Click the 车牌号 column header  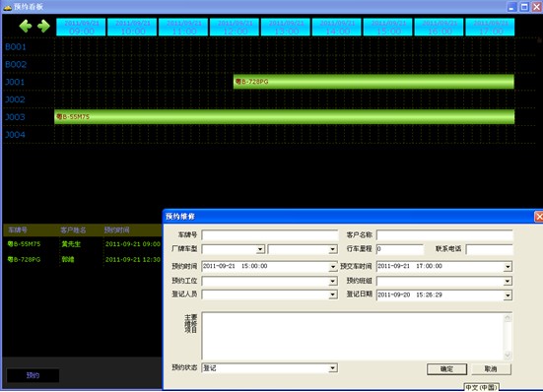[18, 230]
